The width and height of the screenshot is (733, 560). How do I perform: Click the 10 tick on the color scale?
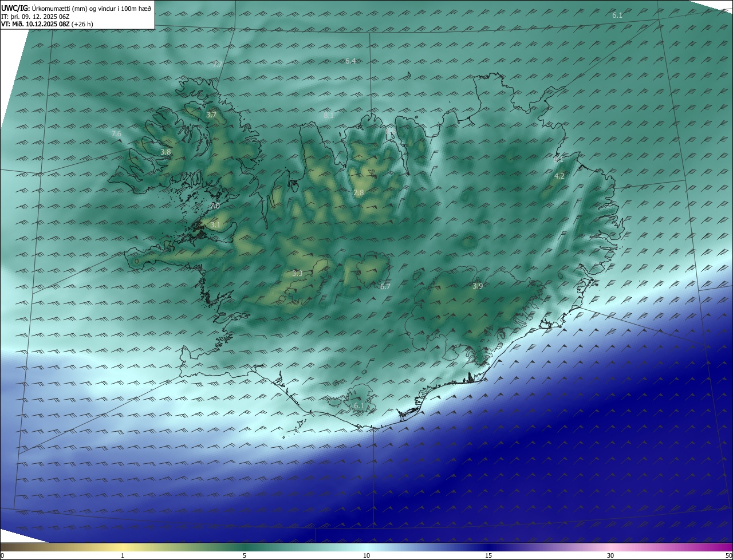366,555
